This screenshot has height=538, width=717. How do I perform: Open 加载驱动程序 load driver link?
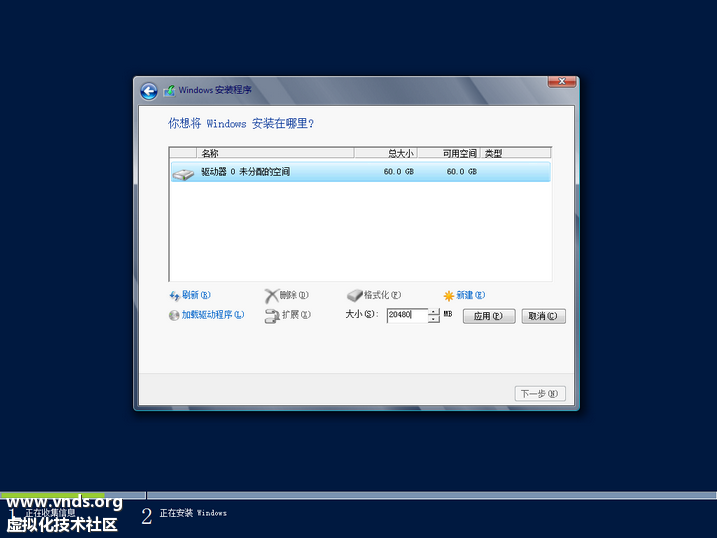[x=213, y=314]
